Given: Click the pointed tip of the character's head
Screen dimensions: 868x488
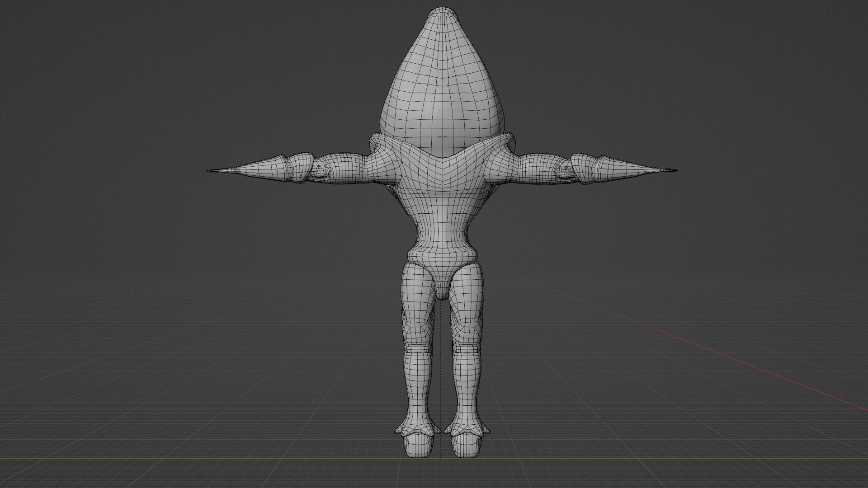Looking at the screenshot, I should (442, 10).
